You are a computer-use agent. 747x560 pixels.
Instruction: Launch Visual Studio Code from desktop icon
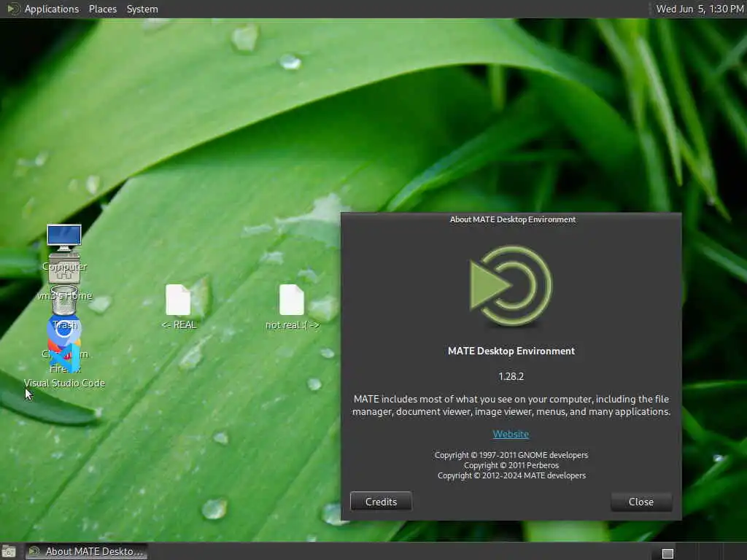[x=64, y=359]
